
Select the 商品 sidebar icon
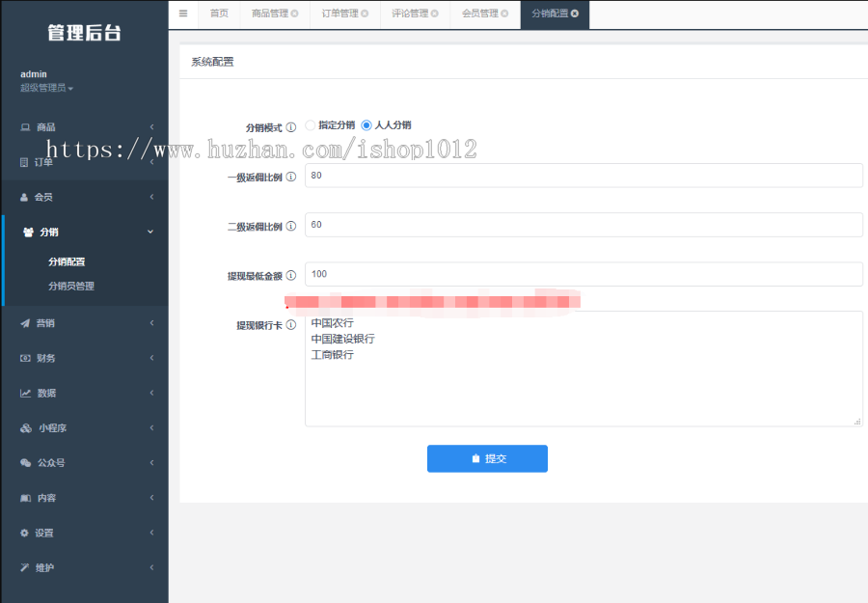point(23,126)
